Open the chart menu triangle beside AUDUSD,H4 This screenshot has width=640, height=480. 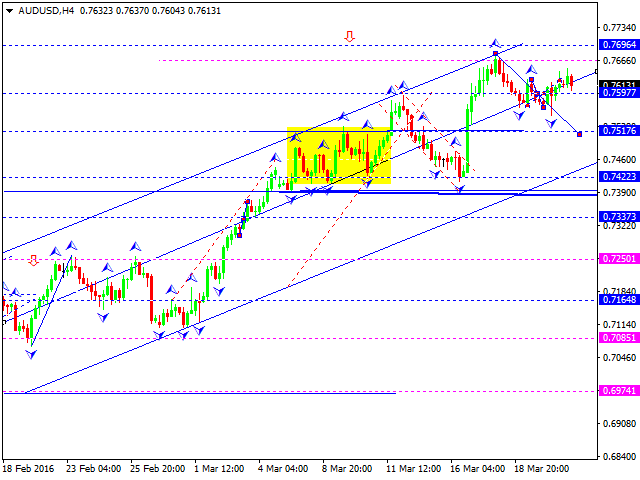[x=9, y=11]
